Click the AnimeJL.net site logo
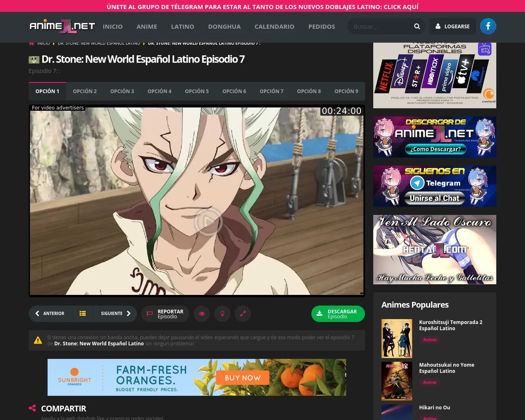Screen dimensions: 525x420 point(62,26)
